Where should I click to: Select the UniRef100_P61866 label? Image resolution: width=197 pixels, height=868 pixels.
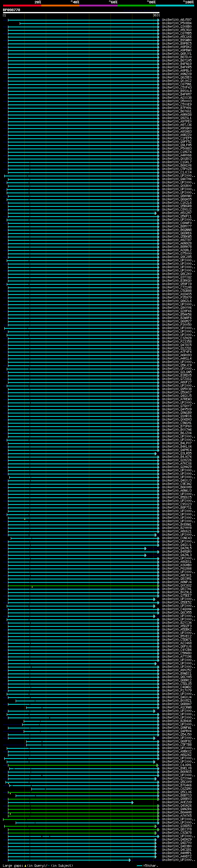[177, 569]
